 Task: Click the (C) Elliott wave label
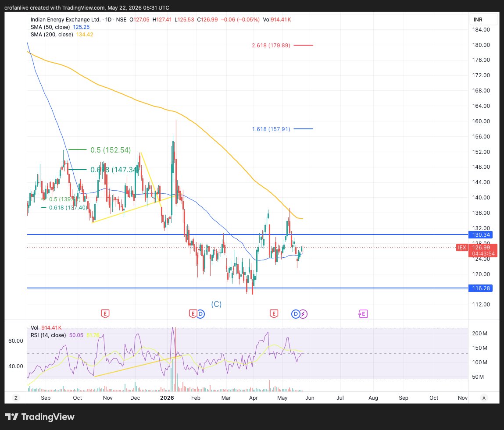tap(216, 304)
